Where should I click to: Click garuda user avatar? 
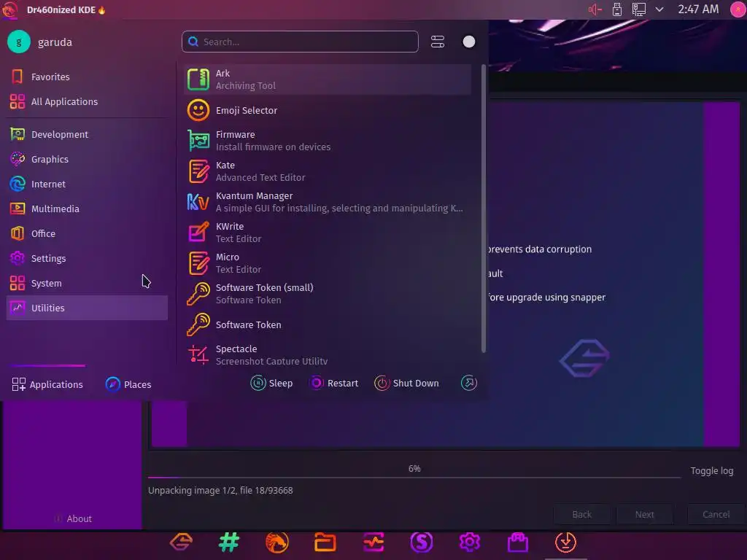[x=18, y=42]
